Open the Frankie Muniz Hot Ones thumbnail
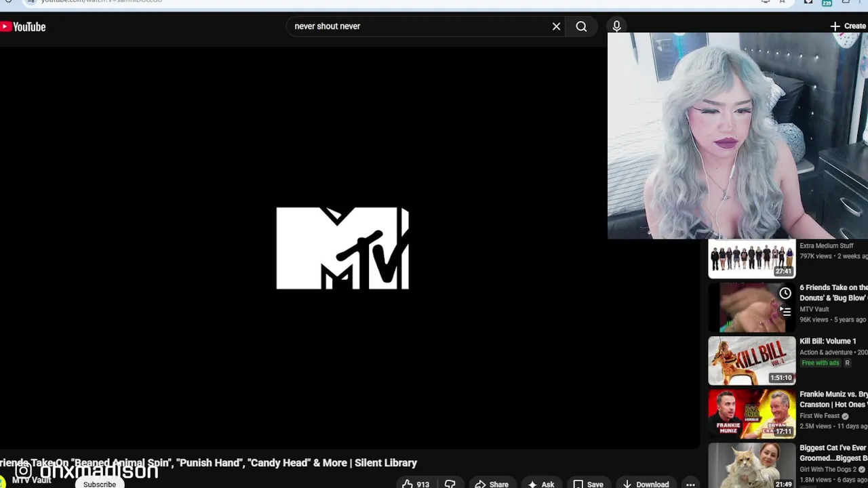 [x=752, y=413]
